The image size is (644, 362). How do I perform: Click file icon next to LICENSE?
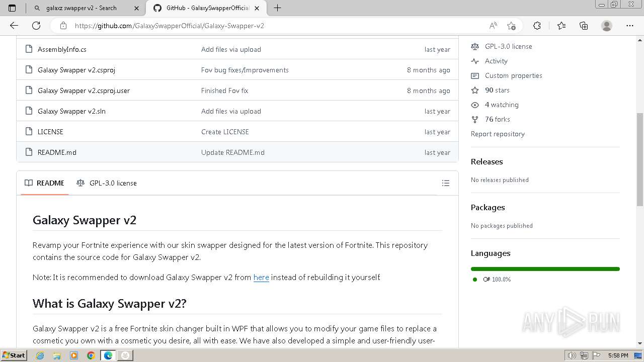point(29,132)
